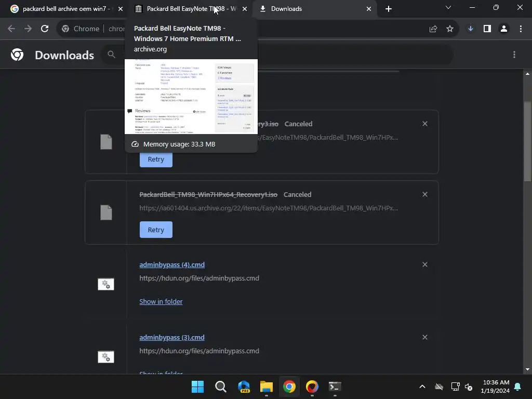
Task: Click the adminbypass (4).cmd file icon
Action: 106,284
